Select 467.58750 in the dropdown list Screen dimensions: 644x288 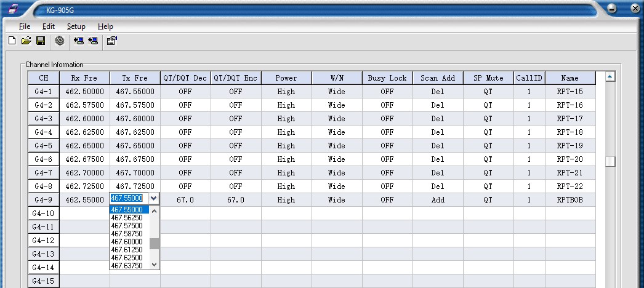coord(129,234)
